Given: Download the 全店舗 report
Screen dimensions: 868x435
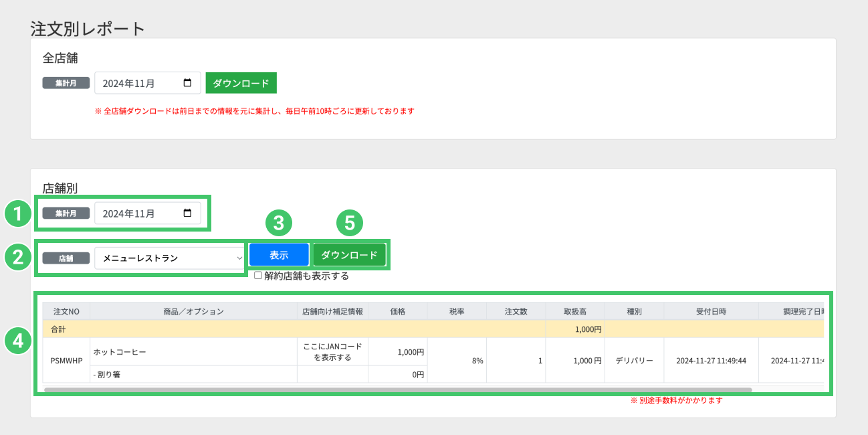Looking at the screenshot, I should pos(241,84).
